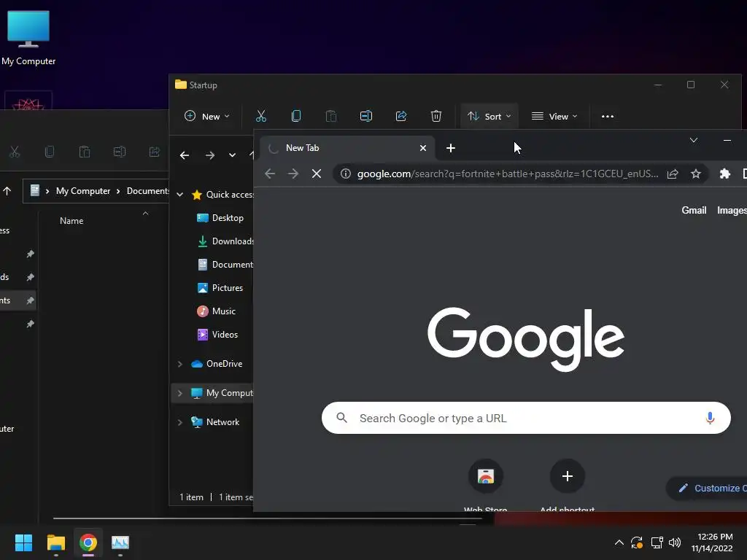The image size is (747, 560).
Task: Click the Cut icon in Startup window toolbar
Action: coord(261,116)
